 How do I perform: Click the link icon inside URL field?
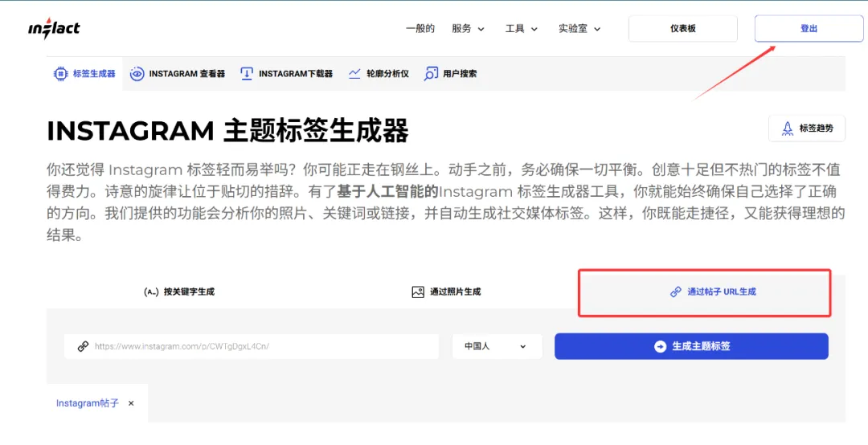(83, 346)
